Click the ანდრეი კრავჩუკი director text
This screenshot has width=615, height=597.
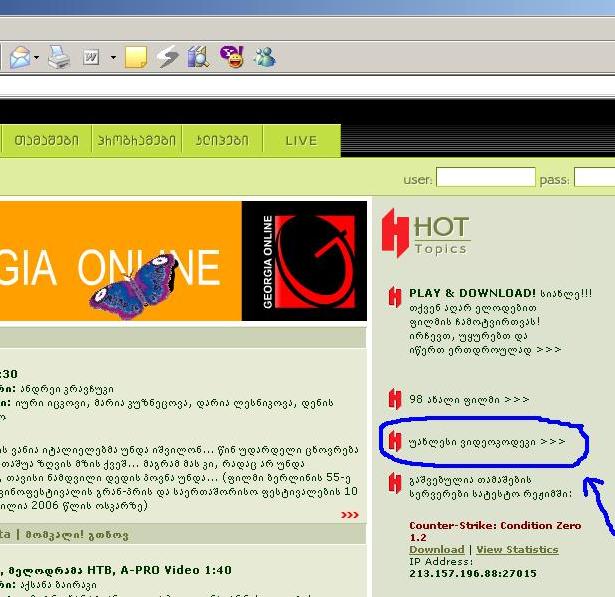tap(66, 389)
